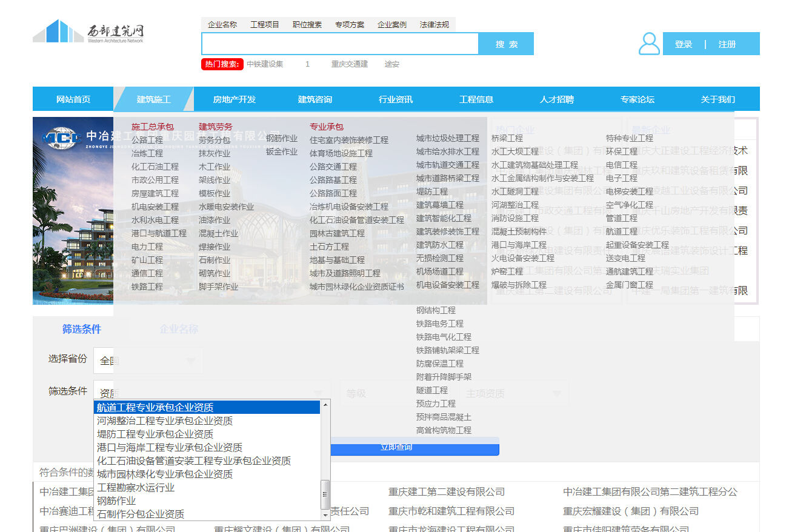Click the dropdown list scroll-down arrow
The width and height of the screenshot is (789, 532).
pyautogui.click(x=325, y=516)
